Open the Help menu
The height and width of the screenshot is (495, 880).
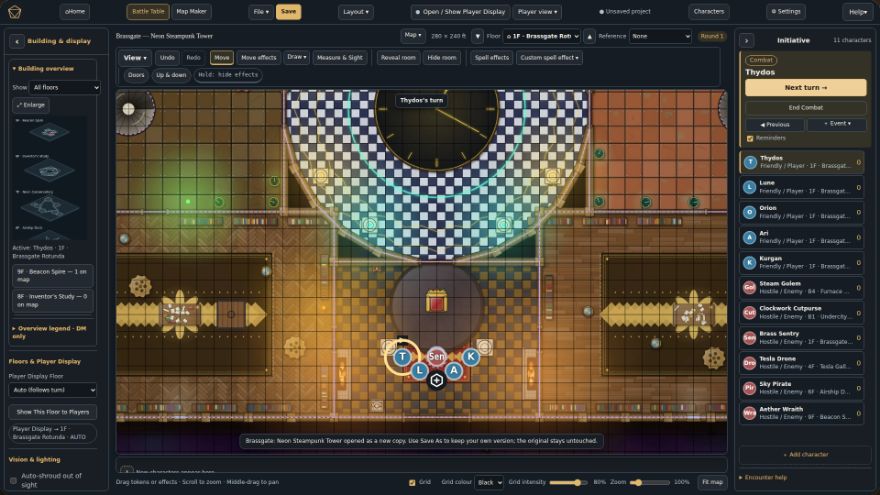point(858,12)
